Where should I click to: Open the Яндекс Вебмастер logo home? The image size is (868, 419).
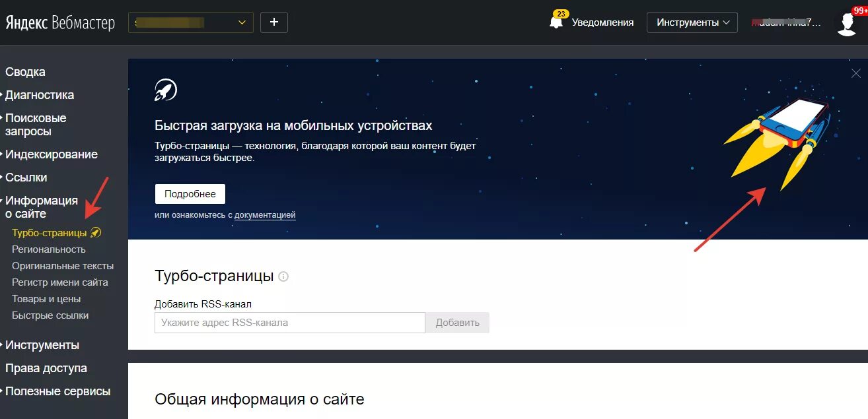[60, 22]
